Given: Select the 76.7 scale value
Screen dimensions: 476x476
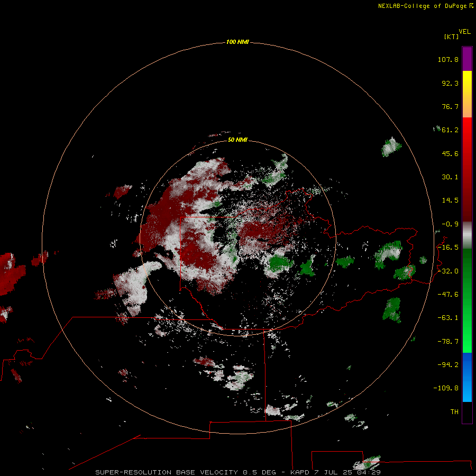Looking at the screenshot, I should coord(450,106).
